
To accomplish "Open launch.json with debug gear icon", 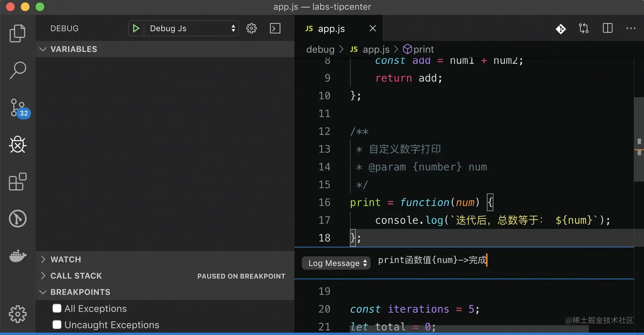I will [252, 29].
